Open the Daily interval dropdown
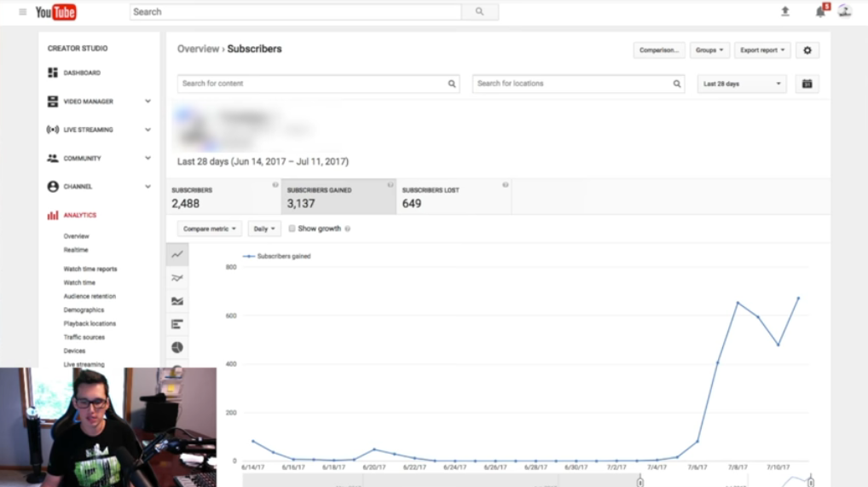 click(264, 229)
